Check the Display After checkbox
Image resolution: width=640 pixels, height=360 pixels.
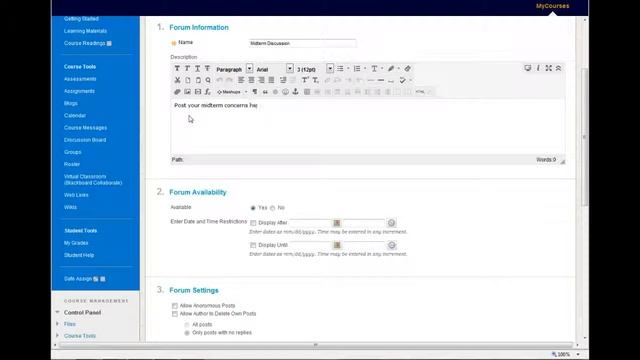253,223
